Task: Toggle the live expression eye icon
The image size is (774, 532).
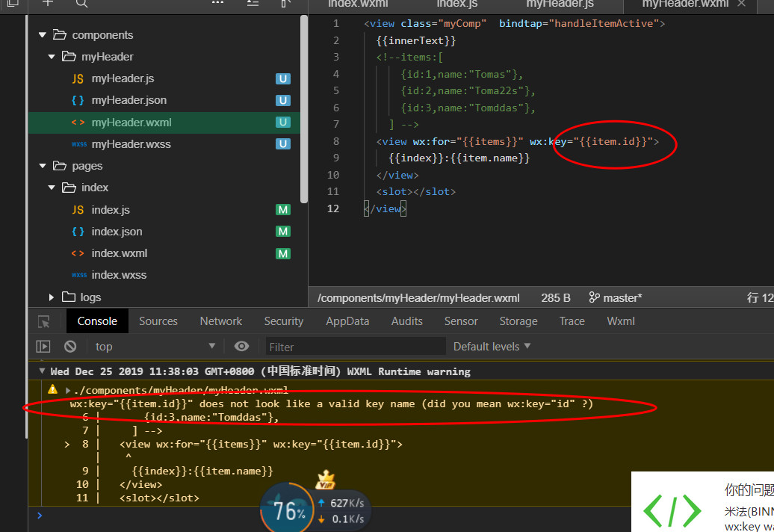Action: click(x=241, y=347)
